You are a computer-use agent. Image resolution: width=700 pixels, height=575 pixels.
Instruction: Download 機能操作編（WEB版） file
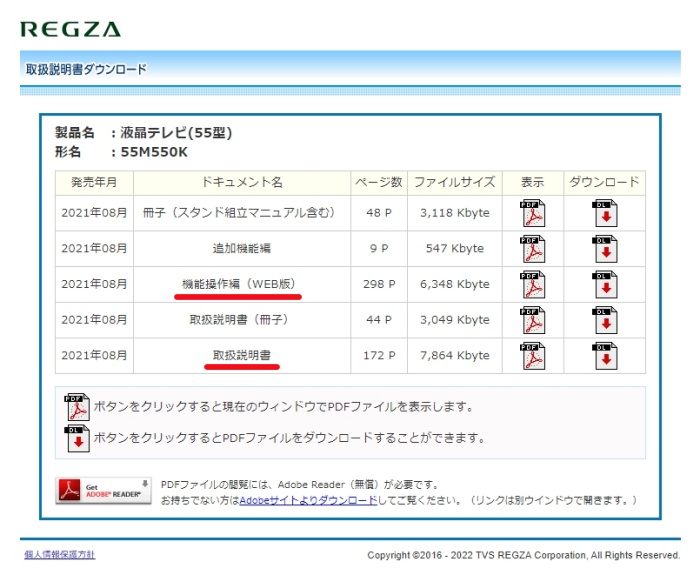[605, 284]
